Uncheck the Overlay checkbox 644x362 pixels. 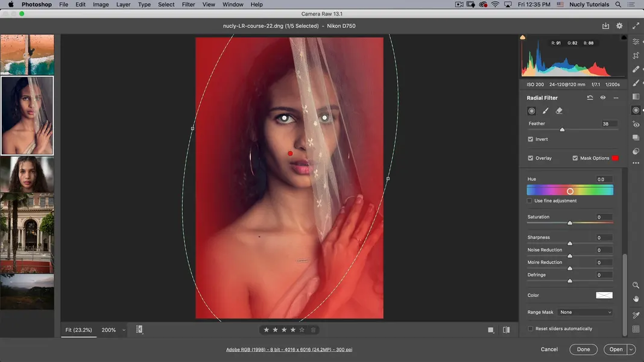[x=530, y=158]
